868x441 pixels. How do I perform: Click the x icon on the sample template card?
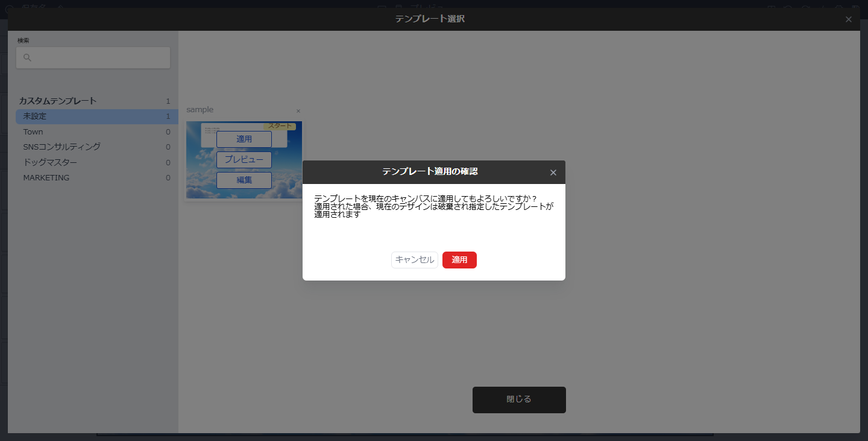point(298,111)
